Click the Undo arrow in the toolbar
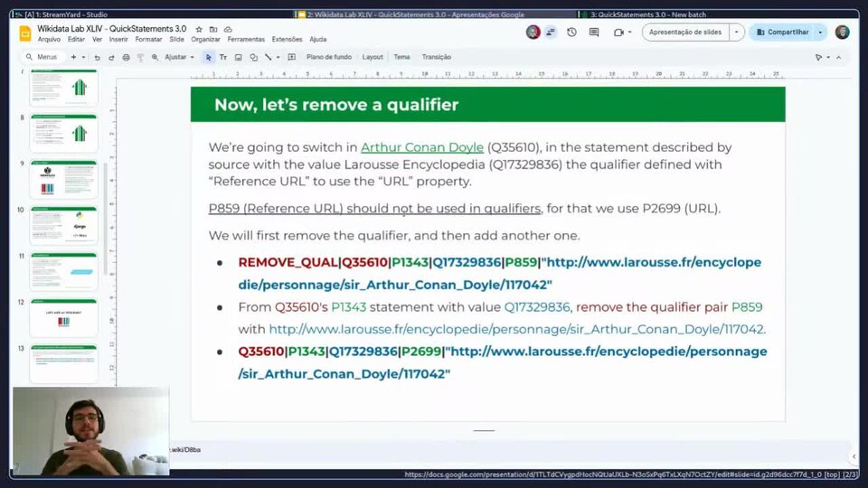868x488 pixels. click(x=97, y=57)
